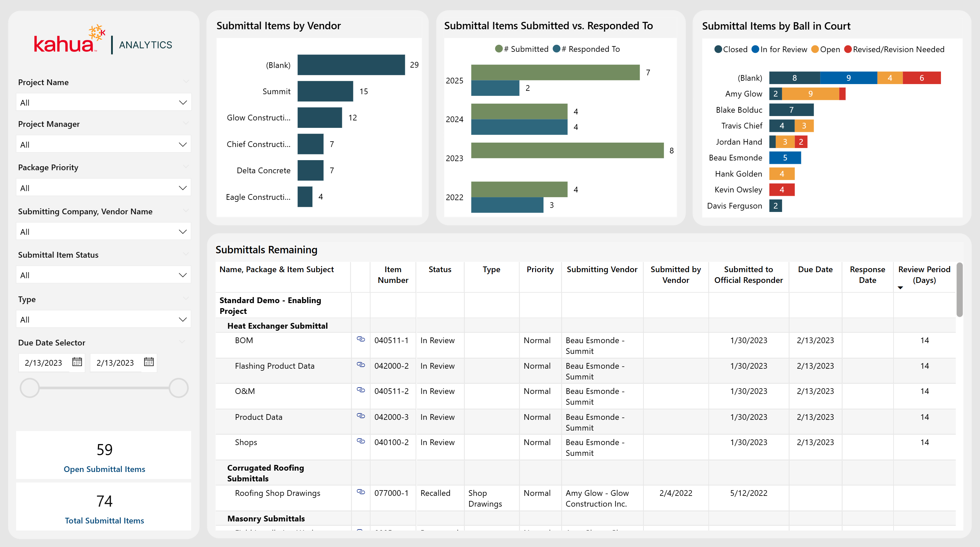This screenshot has width=980, height=547.
Task: Click the Submittals Remaining table scrollbar
Action: [x=959, y=290]
